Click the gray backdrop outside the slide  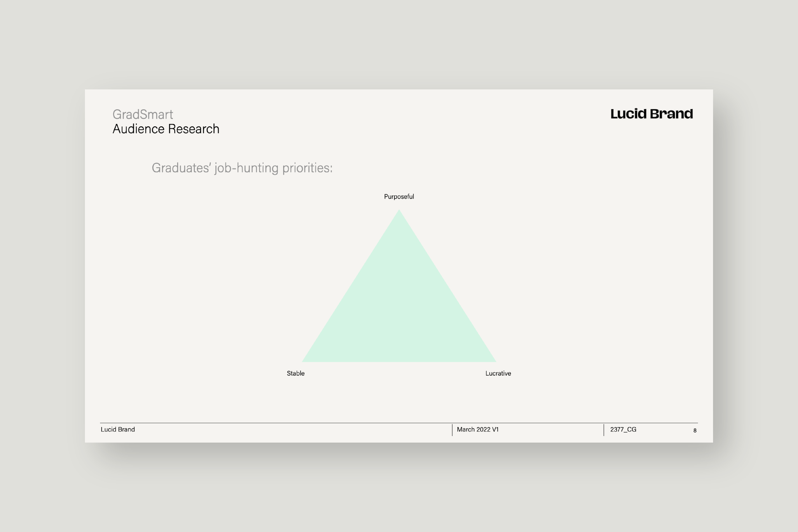[399, 44]
